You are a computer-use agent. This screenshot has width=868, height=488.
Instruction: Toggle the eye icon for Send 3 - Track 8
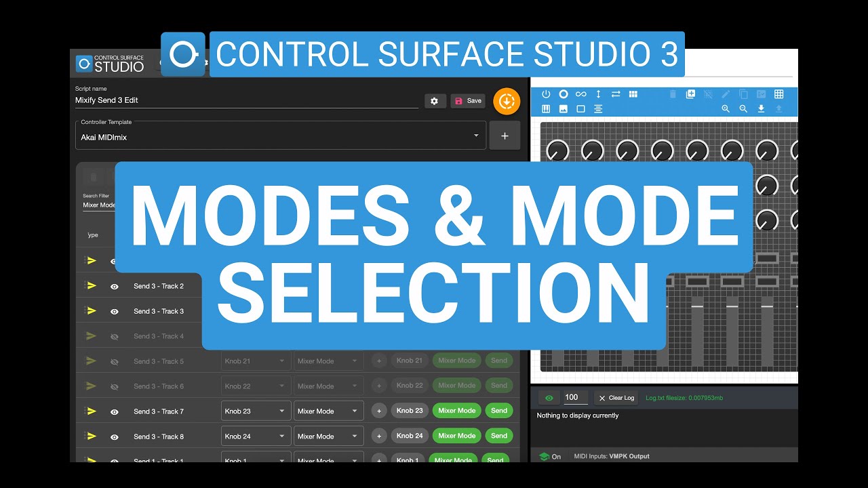click(115, 437)
